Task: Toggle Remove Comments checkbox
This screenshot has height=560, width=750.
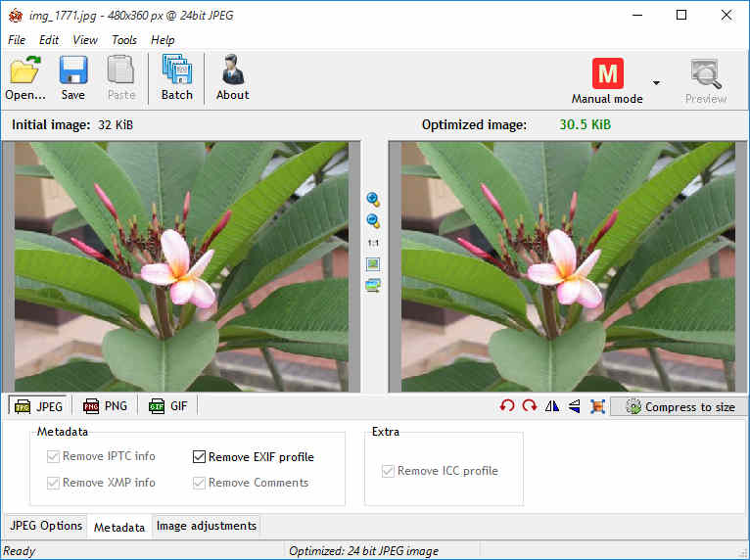Action: click(199, 483)
